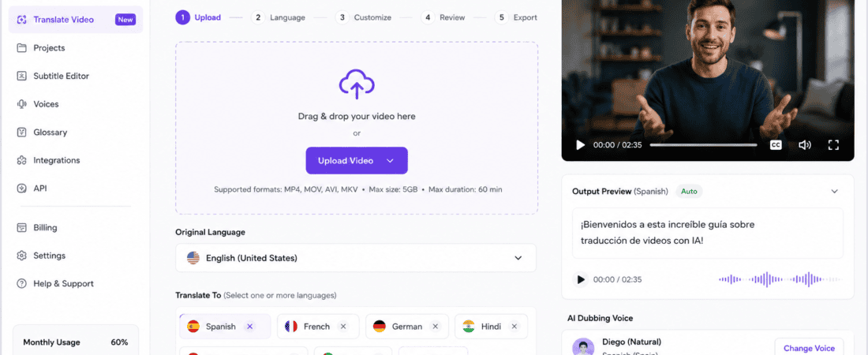Image resolution: width=868 pixels, height=355 pixels.
Task: Enter fullscreen video mode
Action: [x=833, y=145]
